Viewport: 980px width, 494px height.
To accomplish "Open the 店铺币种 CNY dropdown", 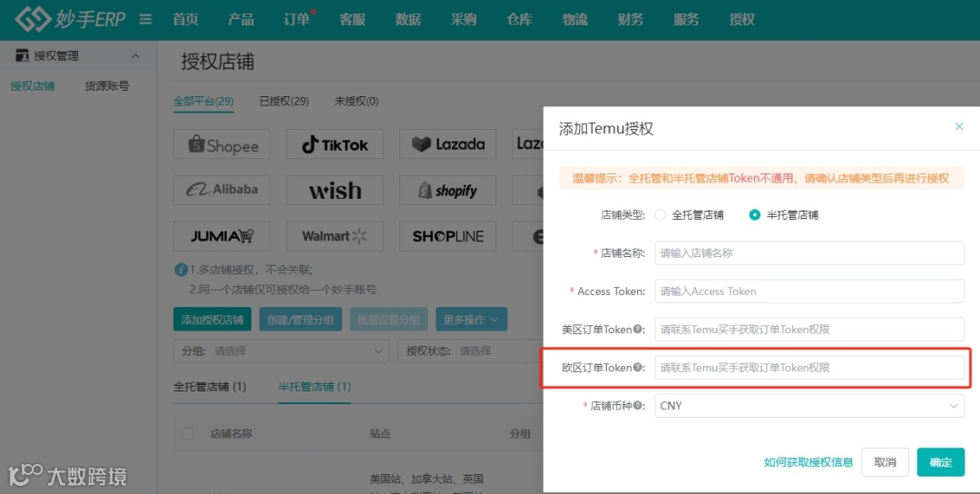I will [x=809, y=406].
